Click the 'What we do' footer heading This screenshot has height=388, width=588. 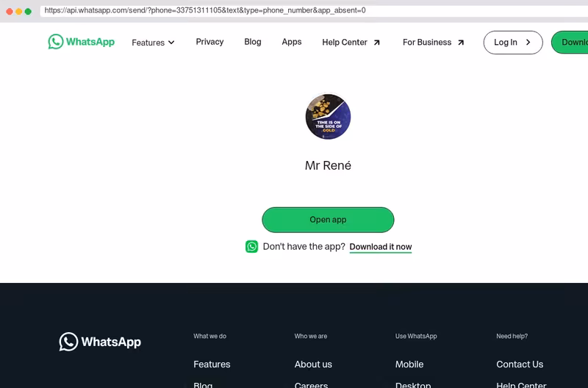point(209,336)
